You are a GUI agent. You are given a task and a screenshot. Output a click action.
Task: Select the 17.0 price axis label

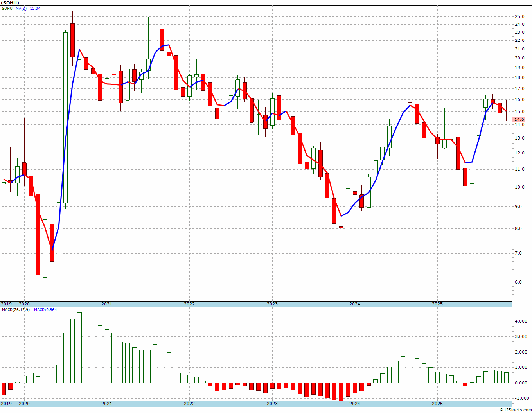pos(520,88)
